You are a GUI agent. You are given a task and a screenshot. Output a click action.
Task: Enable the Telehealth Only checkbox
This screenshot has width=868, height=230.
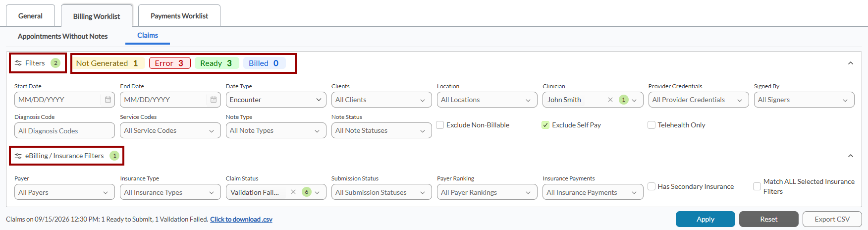click(x=651, y=125)
